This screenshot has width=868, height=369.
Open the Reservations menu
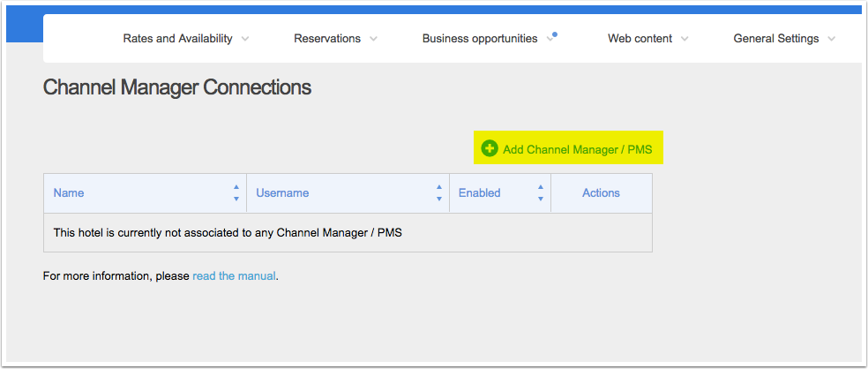[327, 39]
